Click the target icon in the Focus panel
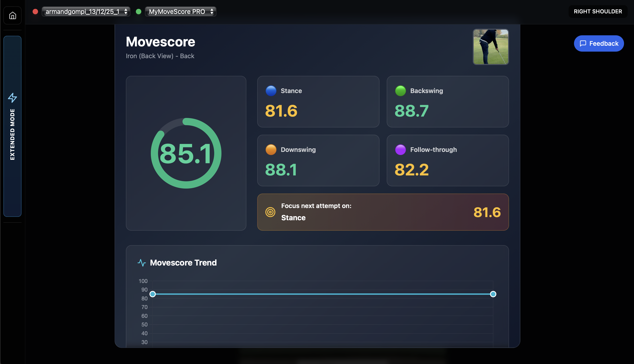This screenshot has height=364, width=634. point(271,212)
